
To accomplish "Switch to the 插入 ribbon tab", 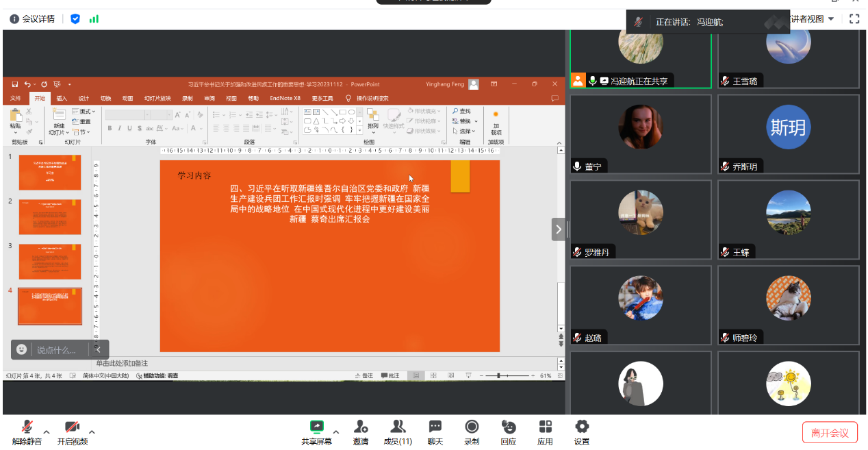I will 62,98.
